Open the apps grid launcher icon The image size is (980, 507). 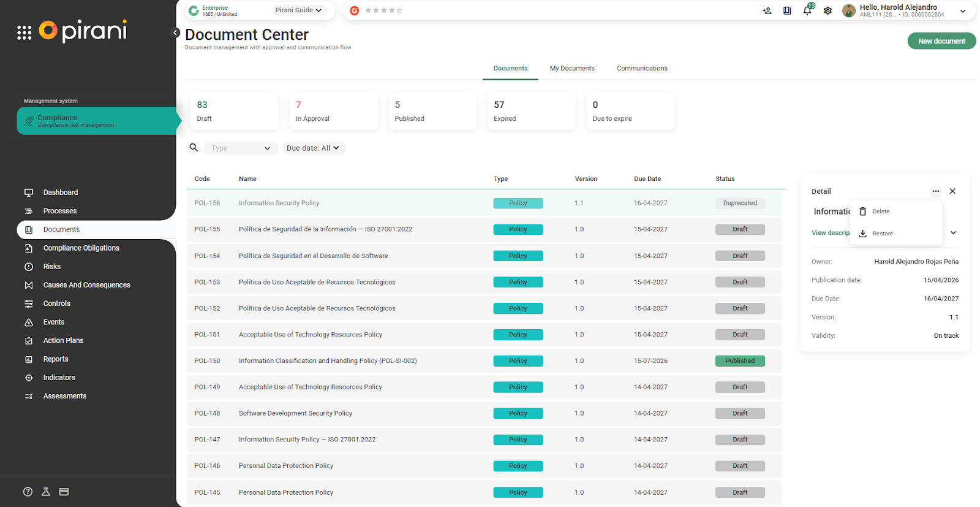(24, 33)
